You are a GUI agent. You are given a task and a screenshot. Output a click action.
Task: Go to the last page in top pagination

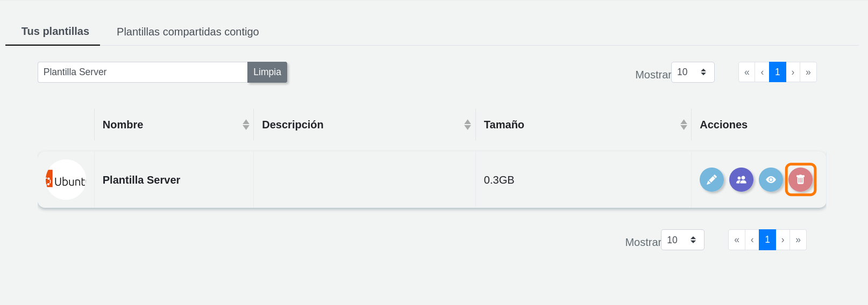pos(808,72)
